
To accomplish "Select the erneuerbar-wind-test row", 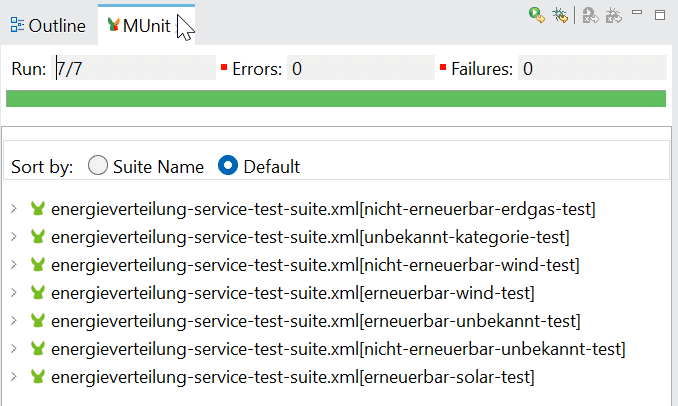I will coord(293,293).
